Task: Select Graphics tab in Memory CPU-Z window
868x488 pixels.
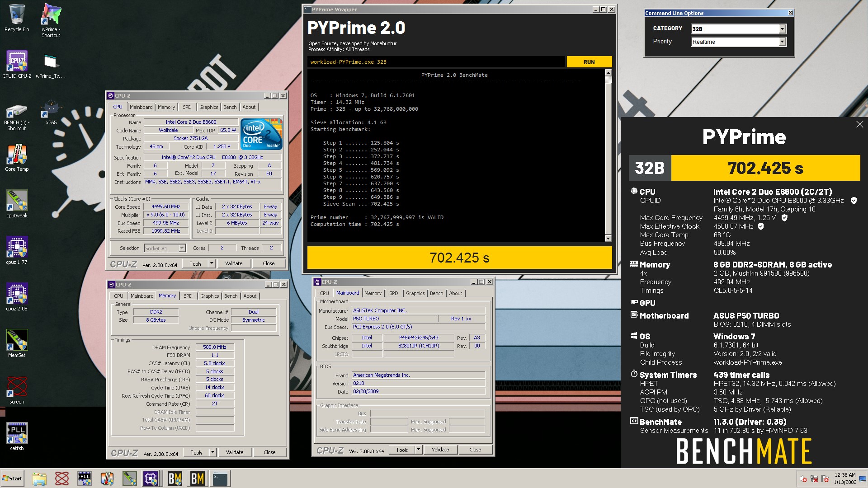Action: tap(210, 296)
